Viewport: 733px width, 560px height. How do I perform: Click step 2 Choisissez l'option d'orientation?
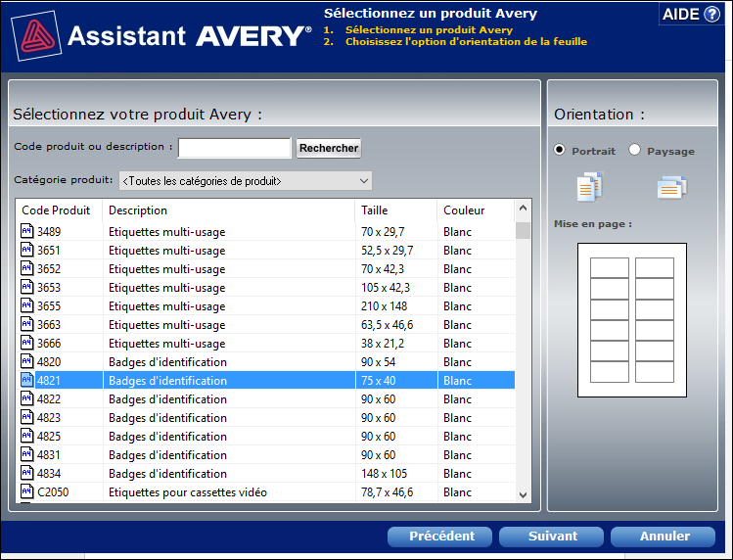tap(466, 42)
